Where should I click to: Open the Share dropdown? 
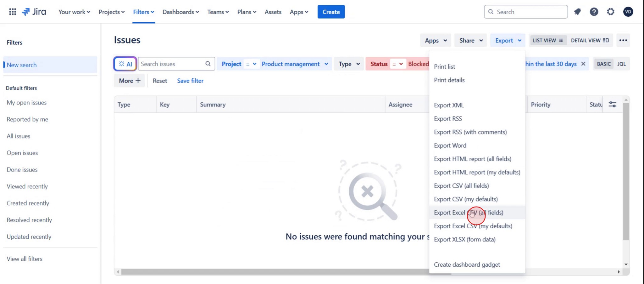[470, 40]
